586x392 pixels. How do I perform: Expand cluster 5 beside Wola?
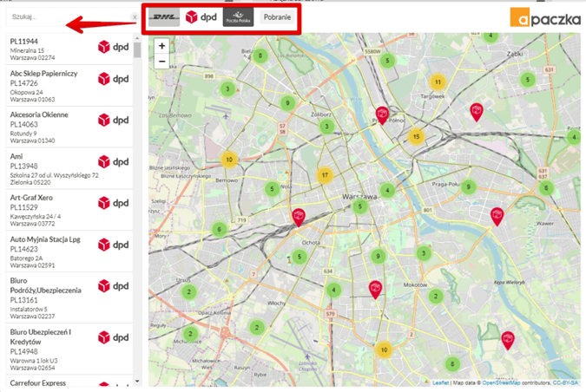(x=272, y=189)
